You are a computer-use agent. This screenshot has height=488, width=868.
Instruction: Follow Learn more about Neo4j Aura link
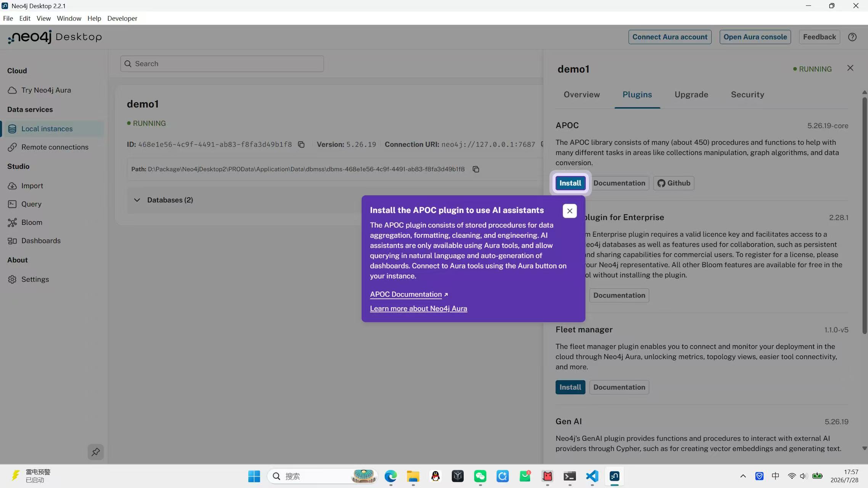418,308
